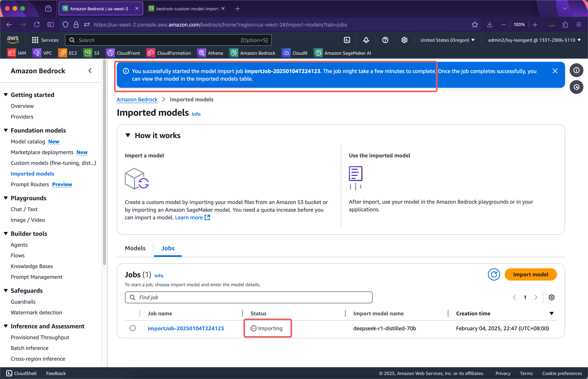Launch the Cloud9 shortcut
Image resolution: width=588 pixels, height=379 pixels.
(x=295, y=53)
